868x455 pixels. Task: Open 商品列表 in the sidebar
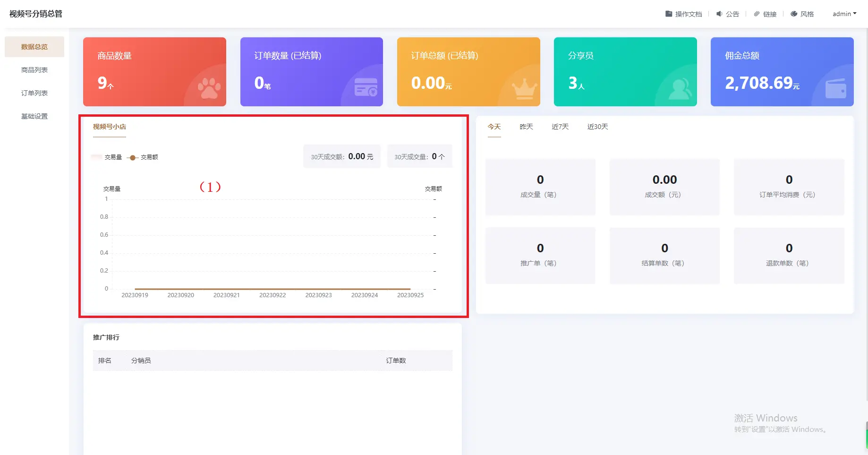click(34, 70)
